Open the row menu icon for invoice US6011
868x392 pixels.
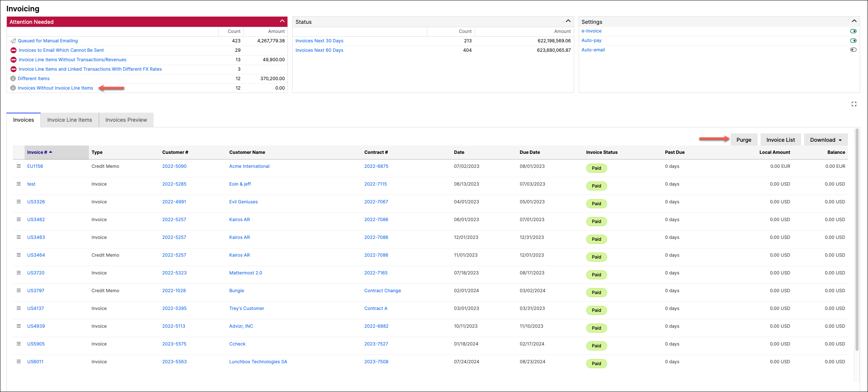click(x=19, y=361)
